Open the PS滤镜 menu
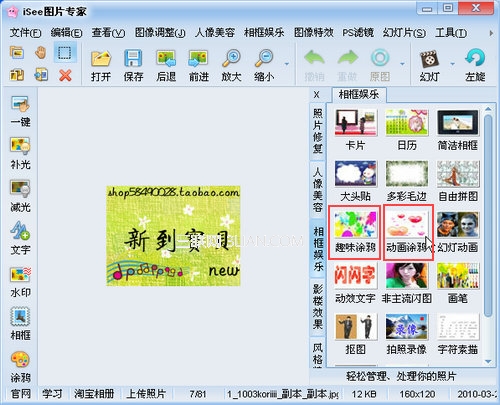Screen dimensions: 500x405 [358, 33]
